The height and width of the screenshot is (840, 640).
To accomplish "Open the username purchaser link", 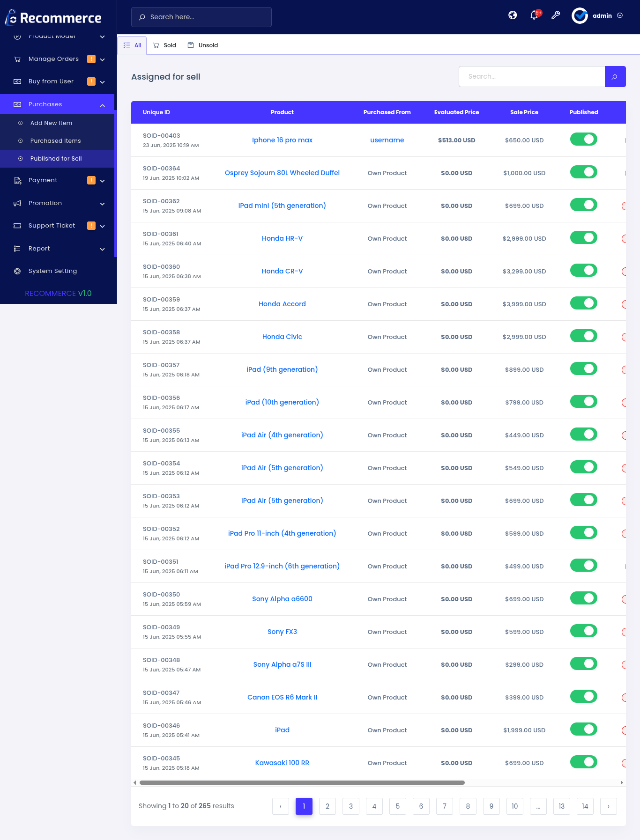I will pos(387,140).
